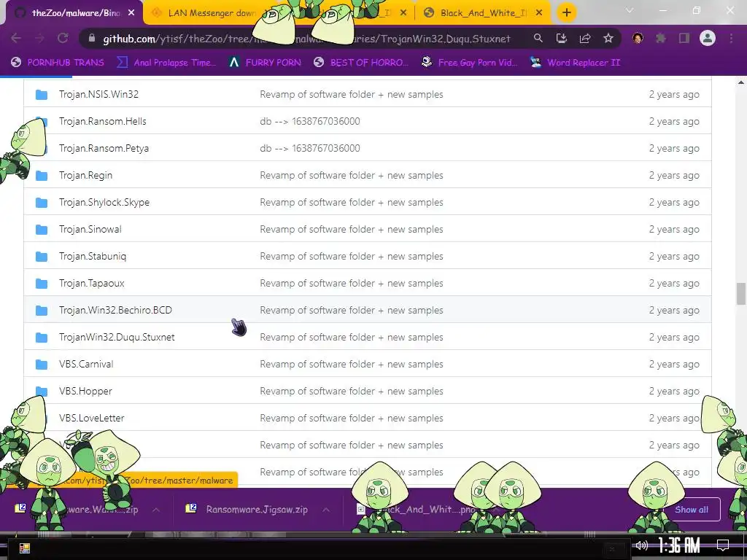Go forward to the next page
This screenshot has width=747, height=560.
click(x=39, y=38)
